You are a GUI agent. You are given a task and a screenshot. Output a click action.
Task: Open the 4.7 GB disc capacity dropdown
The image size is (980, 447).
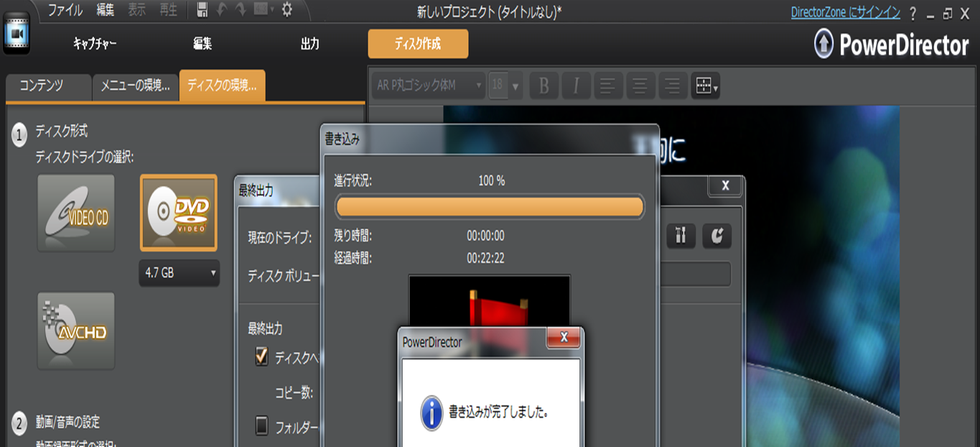(x=179, y=273)
